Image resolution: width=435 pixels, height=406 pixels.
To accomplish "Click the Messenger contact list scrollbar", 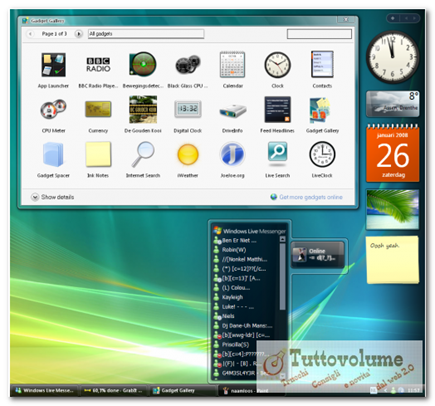I will 282,277.
